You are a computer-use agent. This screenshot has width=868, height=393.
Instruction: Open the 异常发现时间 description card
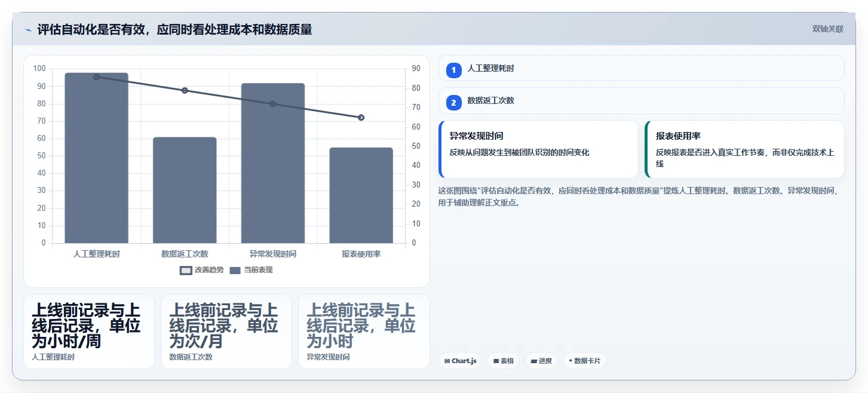pos(538,149)
